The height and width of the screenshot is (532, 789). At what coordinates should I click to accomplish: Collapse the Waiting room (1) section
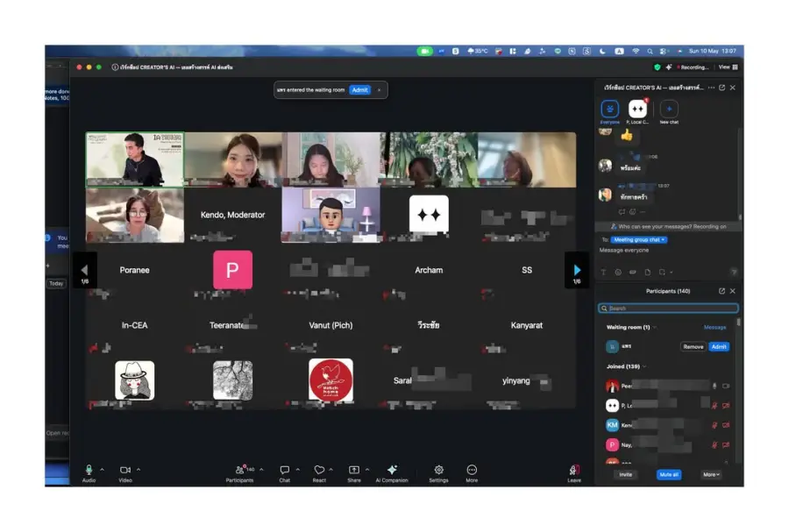[x=655, y=327]
